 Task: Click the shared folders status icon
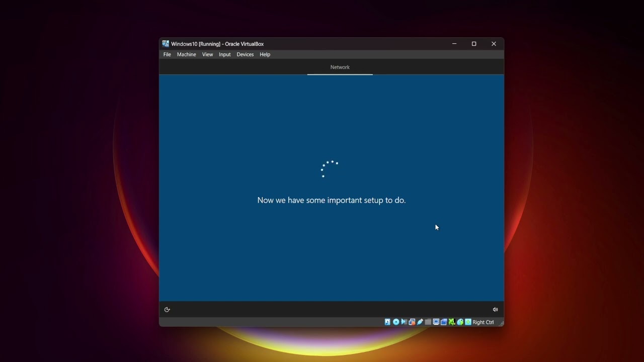(x=428, y=322)
